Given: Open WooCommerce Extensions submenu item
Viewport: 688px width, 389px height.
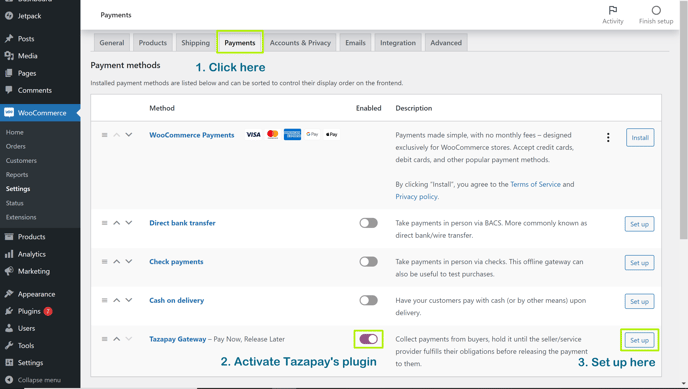Looking at the screenshot, I should point(21,217).
